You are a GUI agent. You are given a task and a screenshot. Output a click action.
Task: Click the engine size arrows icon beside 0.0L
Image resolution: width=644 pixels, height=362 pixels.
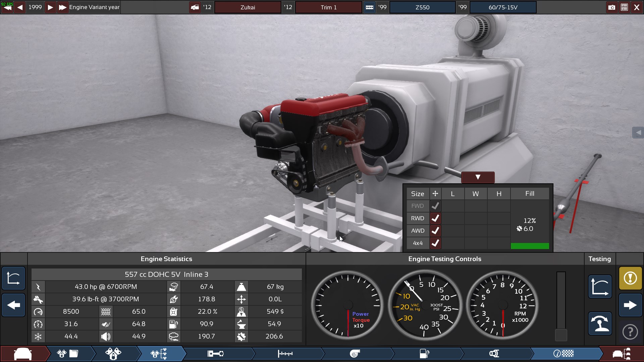click(241, 299)
